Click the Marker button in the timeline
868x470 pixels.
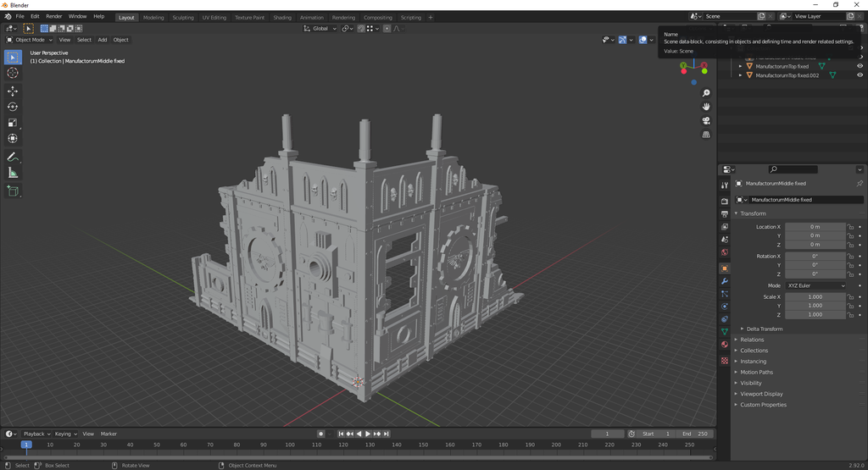(108, 434)
